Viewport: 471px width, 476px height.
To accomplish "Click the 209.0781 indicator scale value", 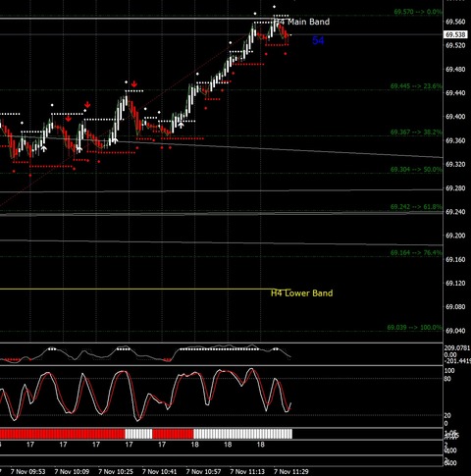I will point(457,348).
